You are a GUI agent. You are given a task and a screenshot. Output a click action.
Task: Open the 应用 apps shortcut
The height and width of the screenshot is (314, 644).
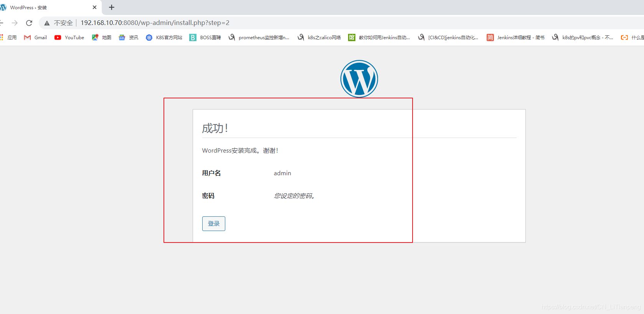pos(8,38)
